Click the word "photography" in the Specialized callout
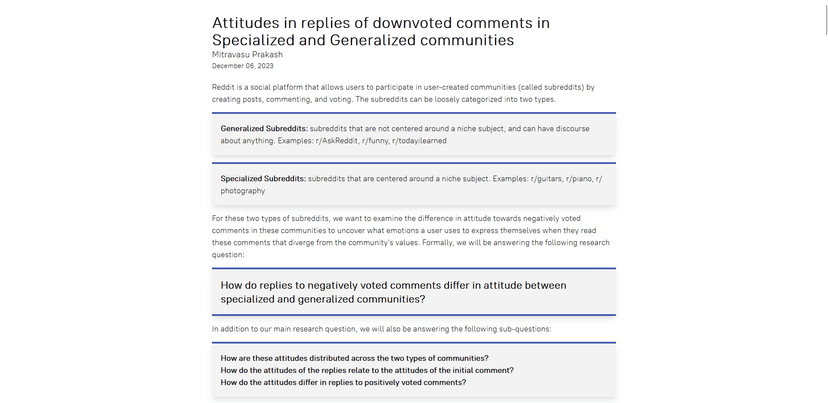 (x=242, y=191)
